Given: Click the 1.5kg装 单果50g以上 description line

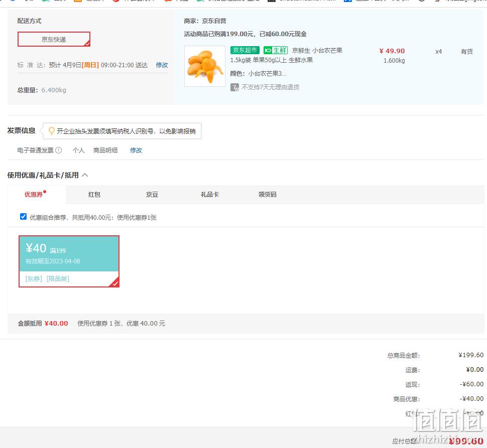Looking at the screenshot, I should pos(272,60).
